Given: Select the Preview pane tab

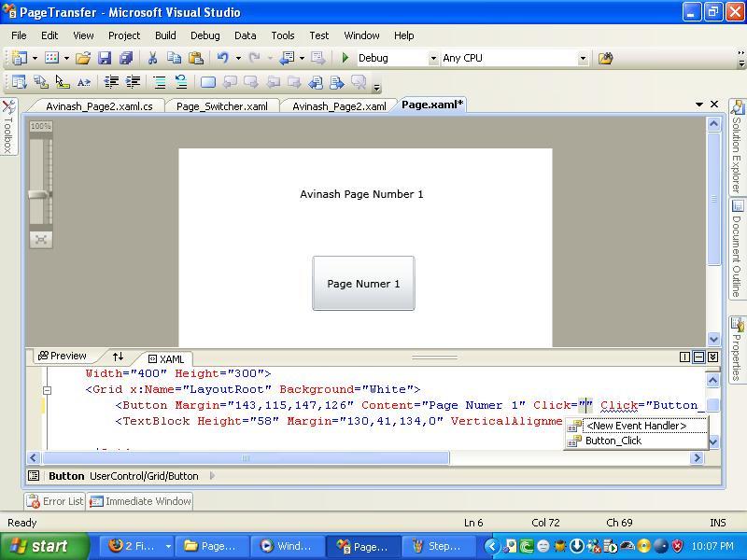Looking at the screenshot, I should 63,357.
